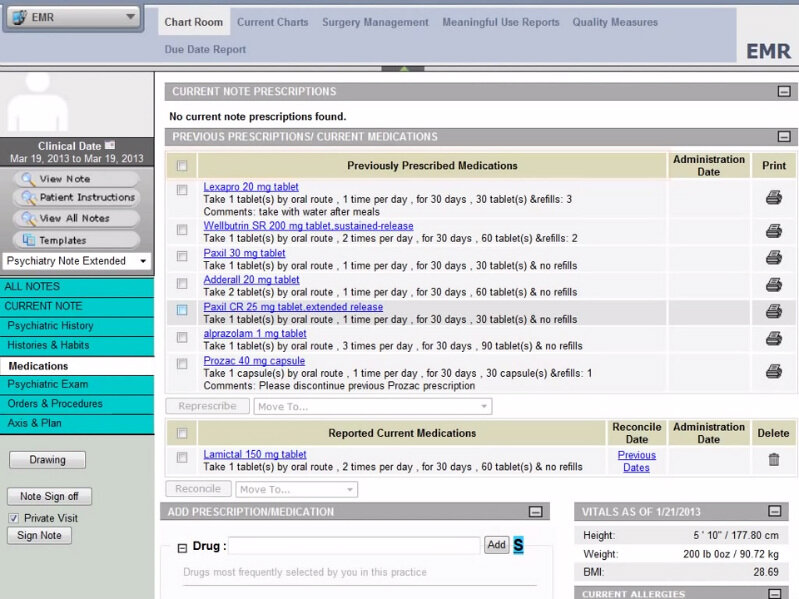Click printer icon for Wellbutrin SR row

tap(773, 231)
